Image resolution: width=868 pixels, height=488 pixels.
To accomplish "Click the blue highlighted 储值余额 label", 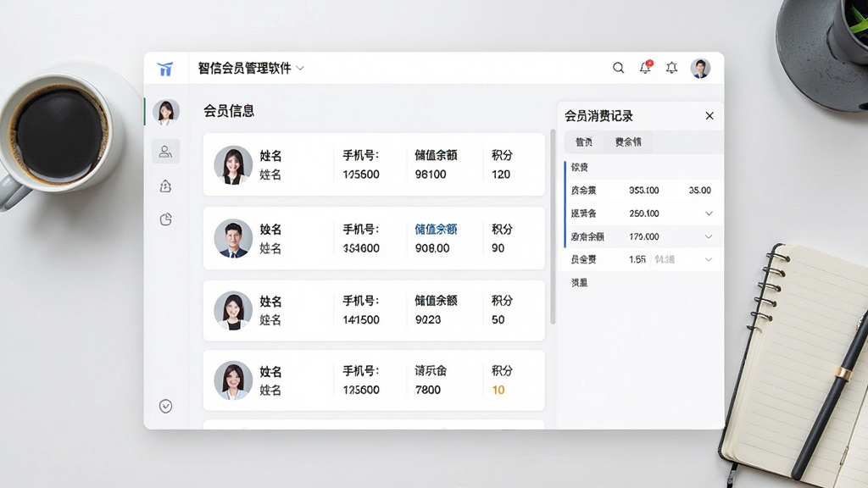I will coord(437,229).
